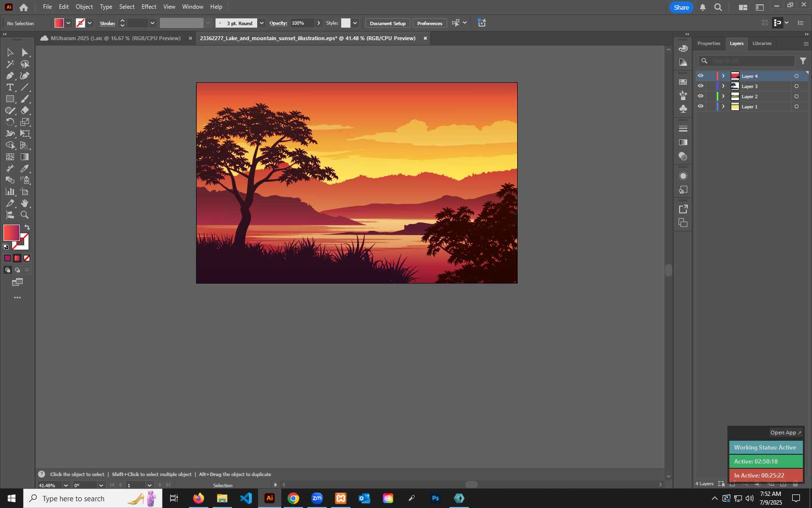Open the search magnifier in the title bar
The image size is (812, 508).
718,7
